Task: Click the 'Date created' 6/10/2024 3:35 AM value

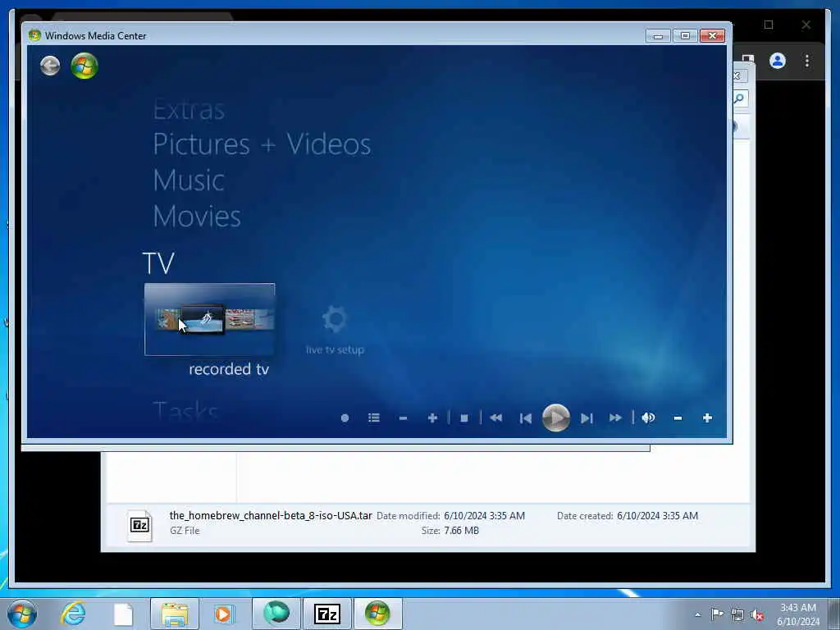Action: [x=657, y=516]
